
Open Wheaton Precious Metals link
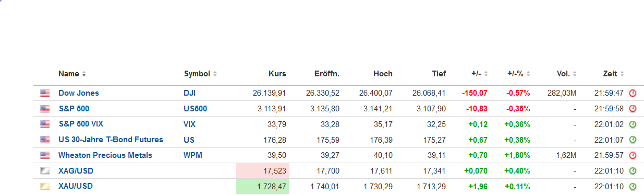coord(105,155)
